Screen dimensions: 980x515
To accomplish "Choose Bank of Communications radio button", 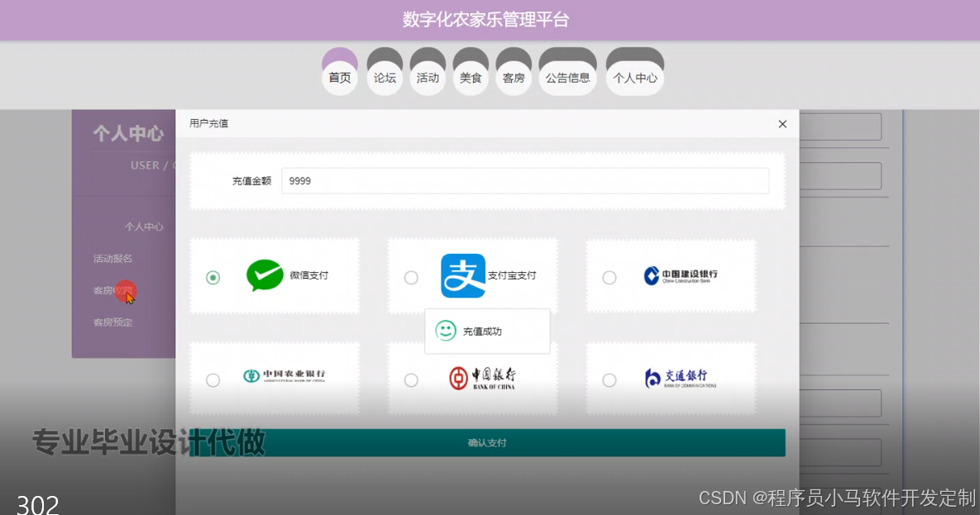I will (610, 380).
